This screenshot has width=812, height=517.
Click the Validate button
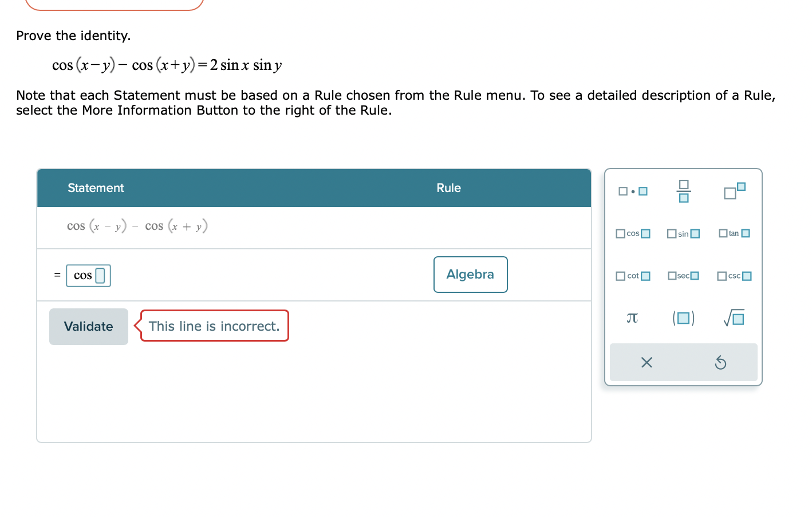pyautogui.click(x=88, y=326)
